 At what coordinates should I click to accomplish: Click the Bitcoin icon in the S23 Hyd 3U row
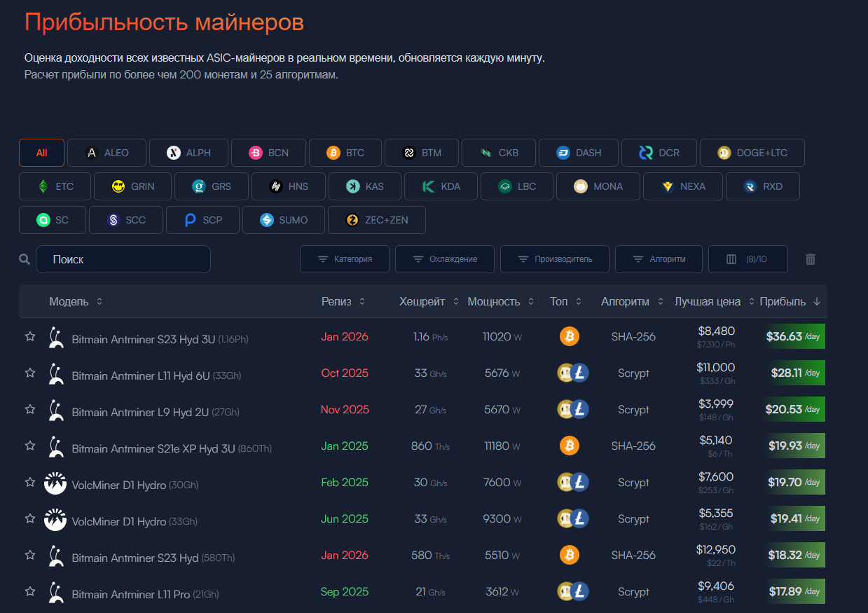coord(569,337)
